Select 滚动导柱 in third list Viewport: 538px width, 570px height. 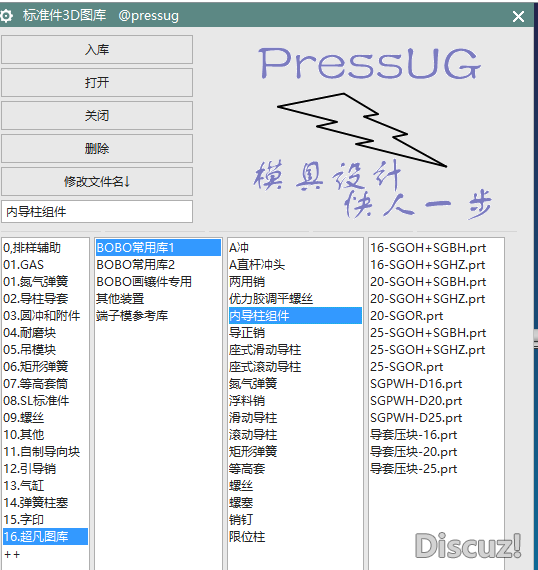point(295,434)
